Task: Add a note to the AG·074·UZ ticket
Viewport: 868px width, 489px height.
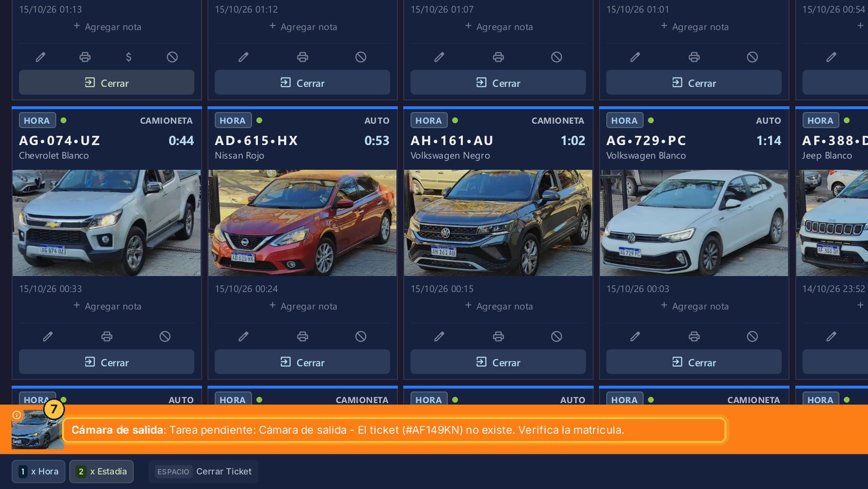Action: tap(107, 306)
